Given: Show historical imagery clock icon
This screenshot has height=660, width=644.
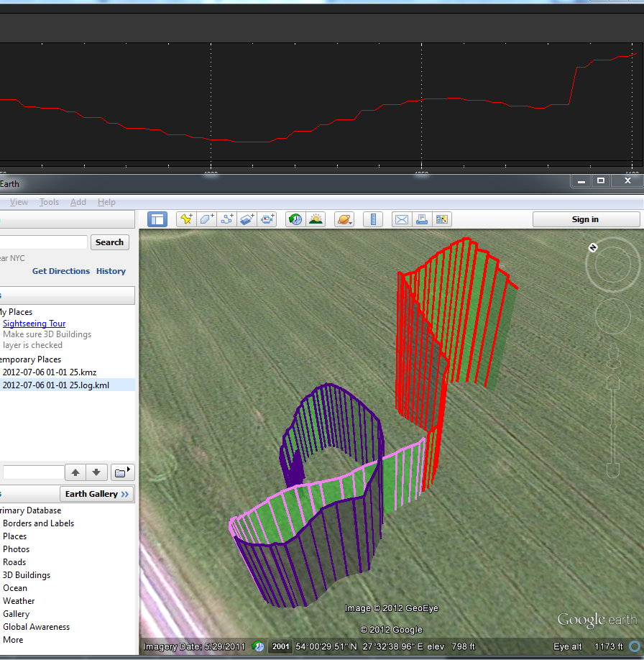Looking at the screenshot, I should pos(295,219).
